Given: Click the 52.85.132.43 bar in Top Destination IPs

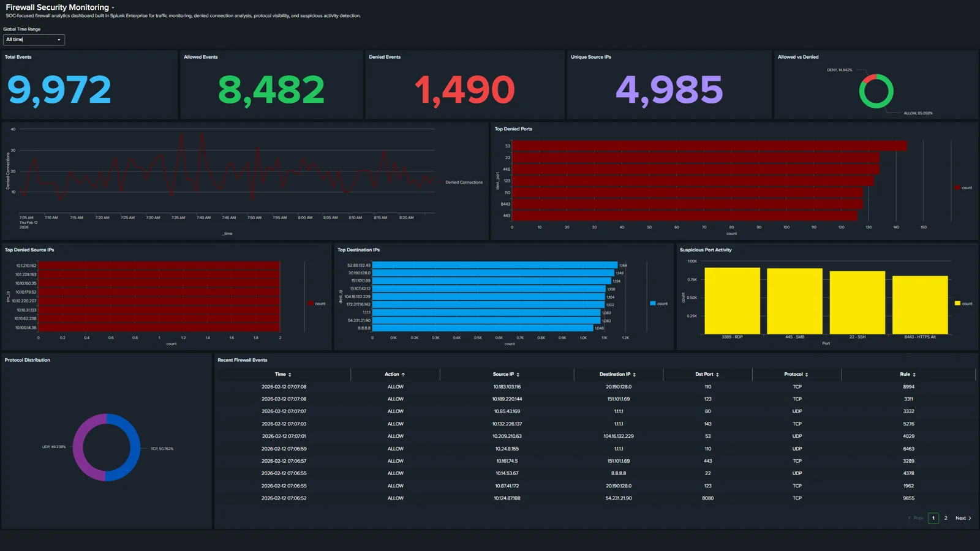Looking at the screenshot, I should pos(495,265).
